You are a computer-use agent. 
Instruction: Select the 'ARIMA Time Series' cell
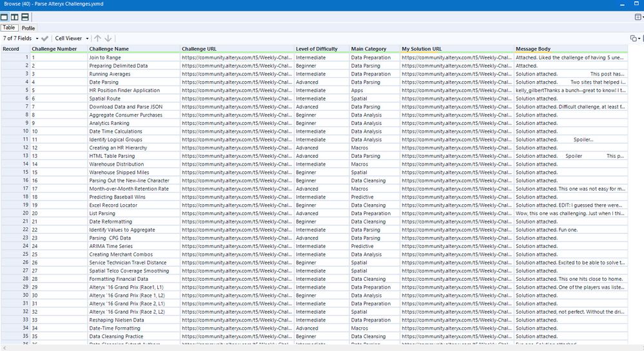134,246
